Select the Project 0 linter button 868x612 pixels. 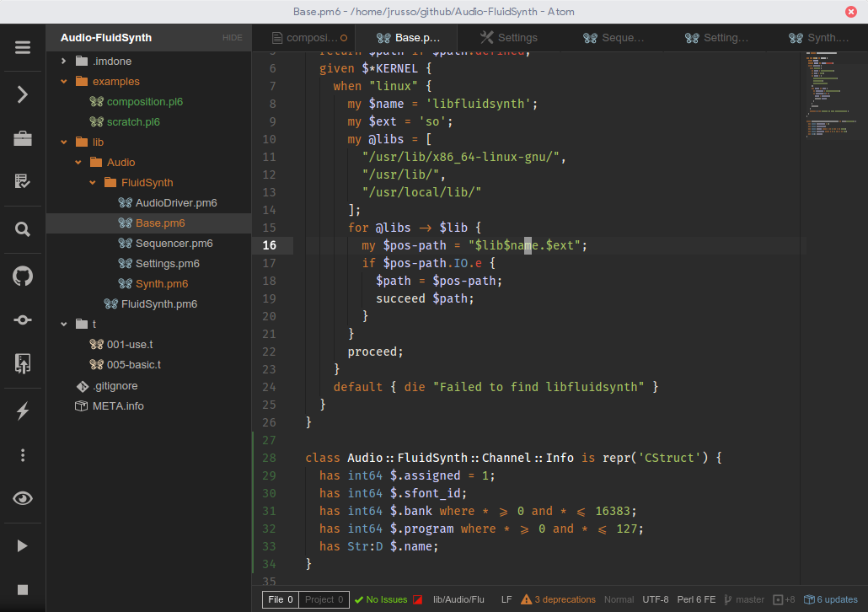[324, 599]
